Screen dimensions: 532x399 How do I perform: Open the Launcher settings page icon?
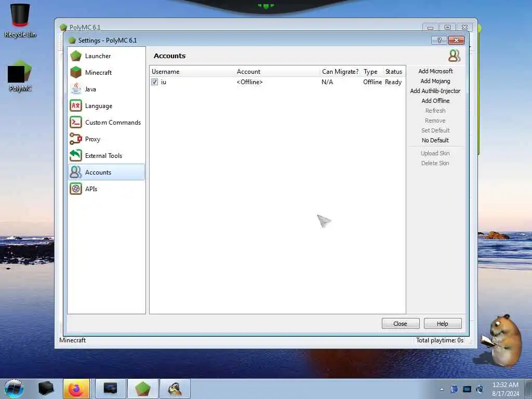coord(76,56)
